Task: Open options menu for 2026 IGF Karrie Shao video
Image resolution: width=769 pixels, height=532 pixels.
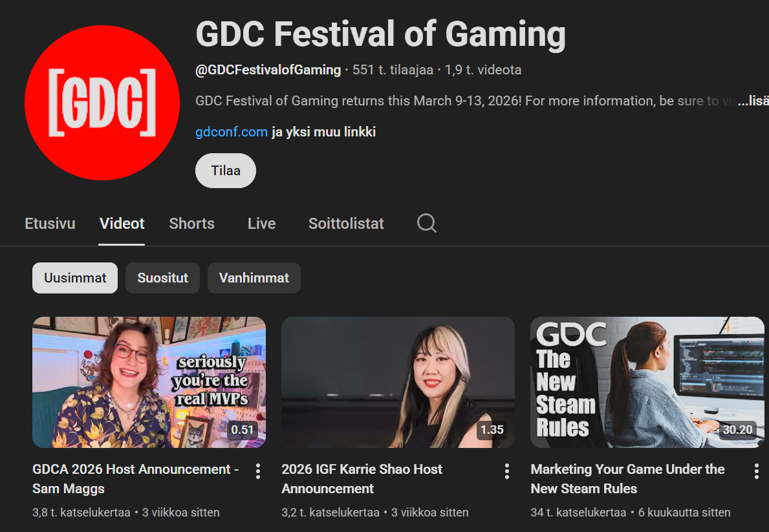Action: (x=507, y=471)
